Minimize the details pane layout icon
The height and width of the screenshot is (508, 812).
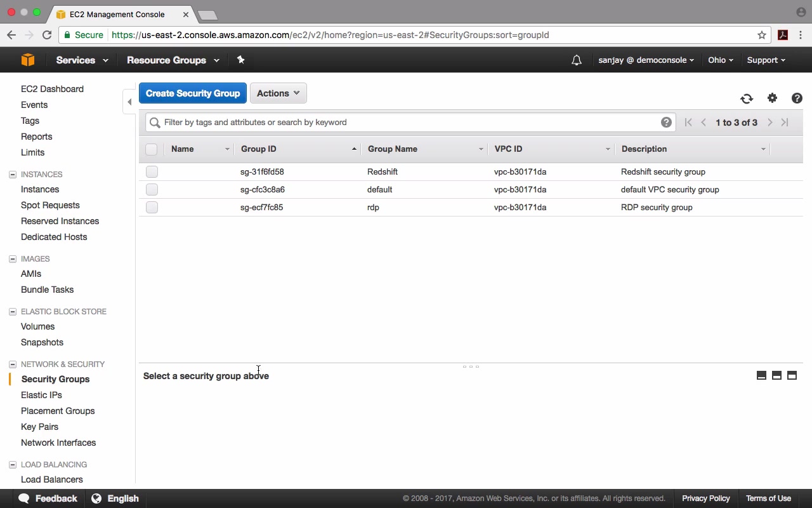coord(761,375)
